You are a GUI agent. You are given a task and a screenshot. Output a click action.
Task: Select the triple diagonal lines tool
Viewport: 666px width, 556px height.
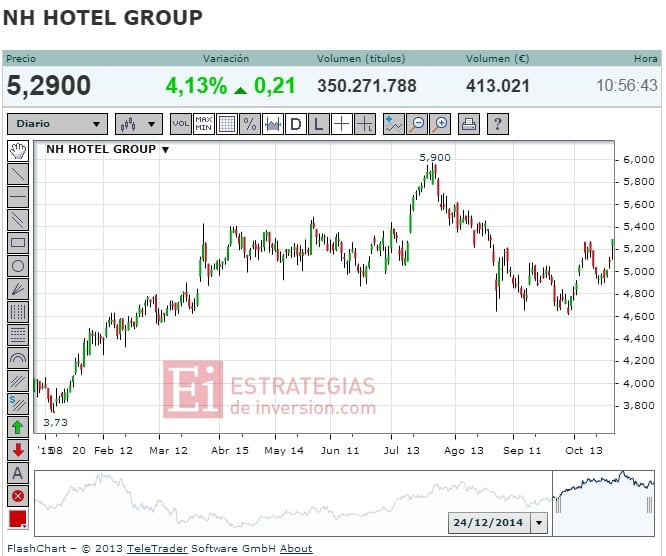pyautogui.click(x=18, y=381)
